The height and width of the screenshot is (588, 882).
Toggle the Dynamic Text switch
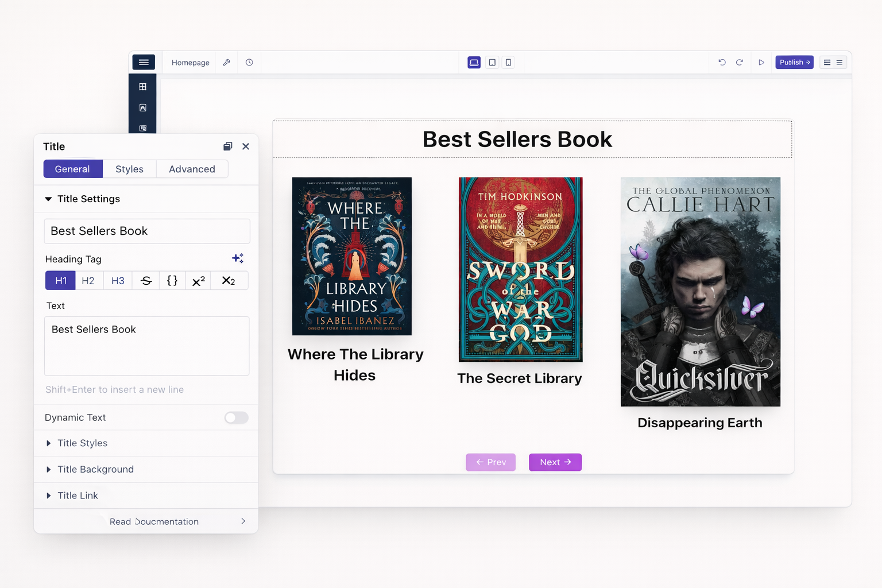tap(236, 417)
